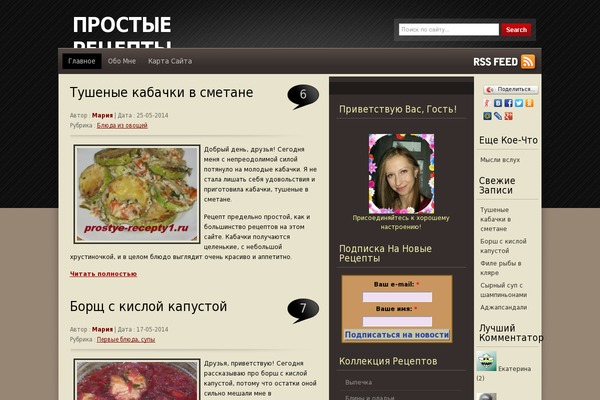Click Еще Кое-Что heading
Screen dimensions: 600x400
(508, 140)
